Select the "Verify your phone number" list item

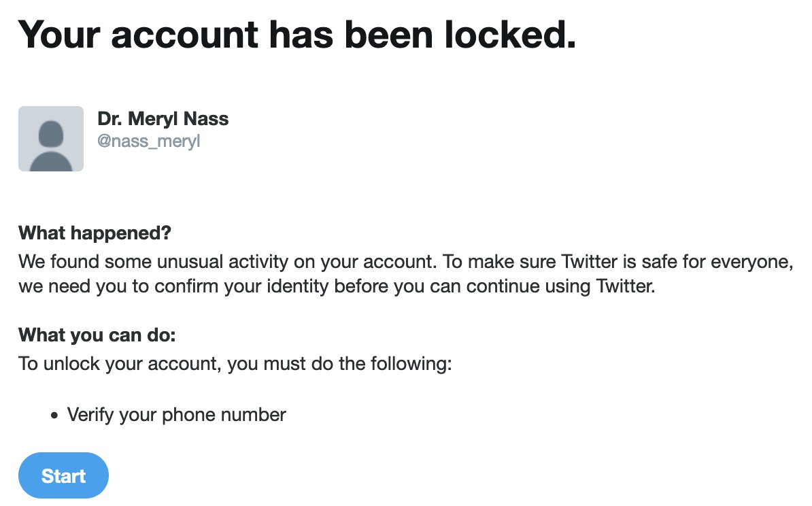[x=176, y=414]
